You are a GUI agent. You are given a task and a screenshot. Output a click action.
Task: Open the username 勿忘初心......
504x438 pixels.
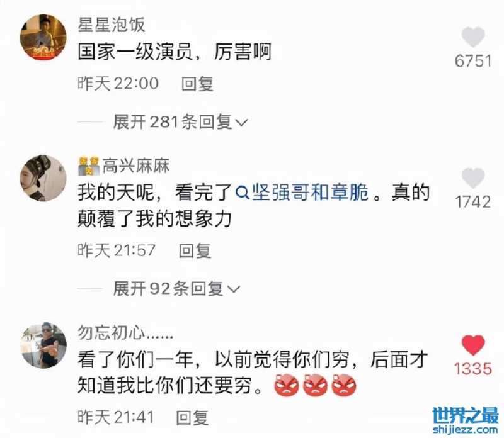125,333
